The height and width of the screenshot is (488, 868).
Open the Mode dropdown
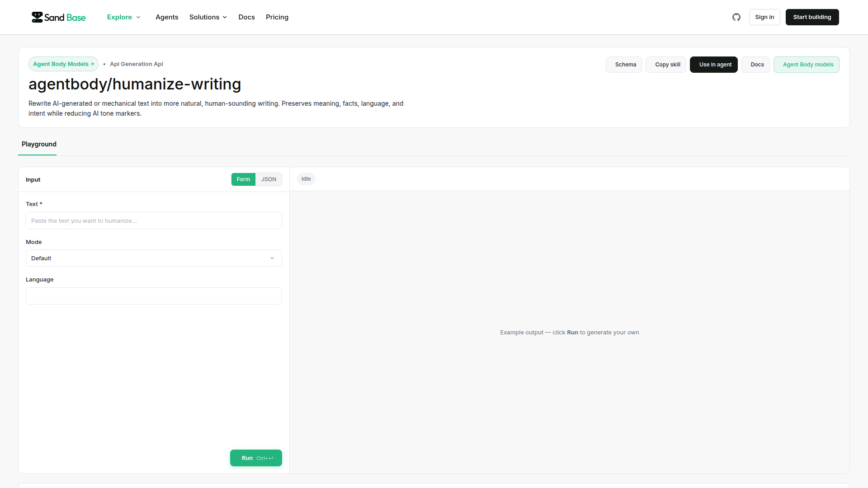point(154,258)
